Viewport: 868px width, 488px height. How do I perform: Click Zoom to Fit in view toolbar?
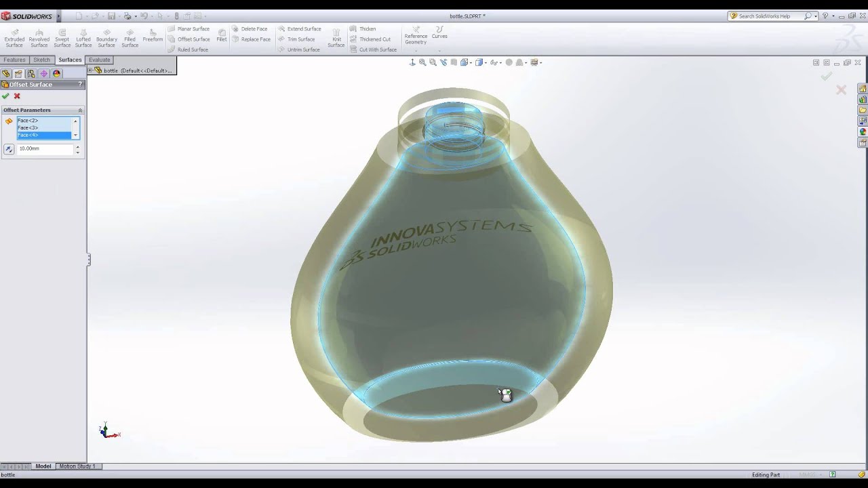(422, 62)
